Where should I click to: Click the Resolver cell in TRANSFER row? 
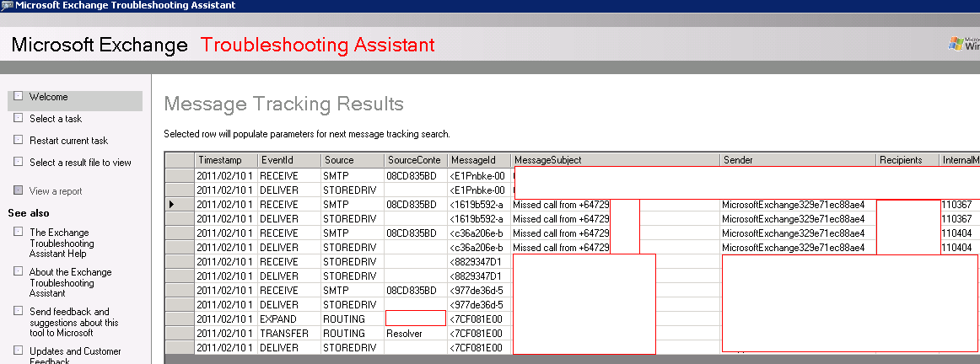click(416, 334)
